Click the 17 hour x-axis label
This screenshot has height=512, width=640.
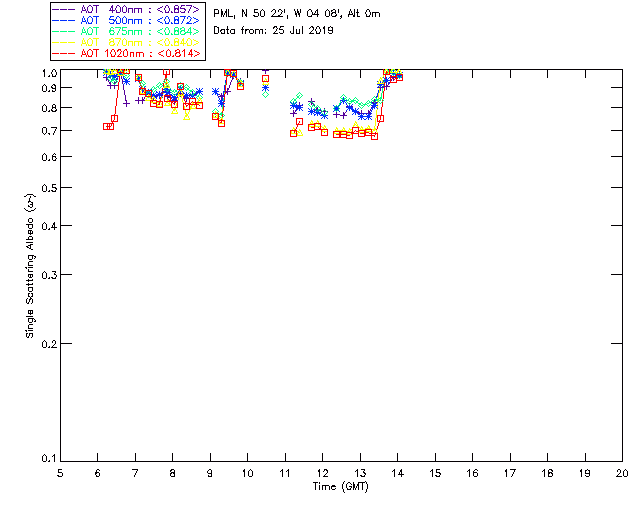510,473
